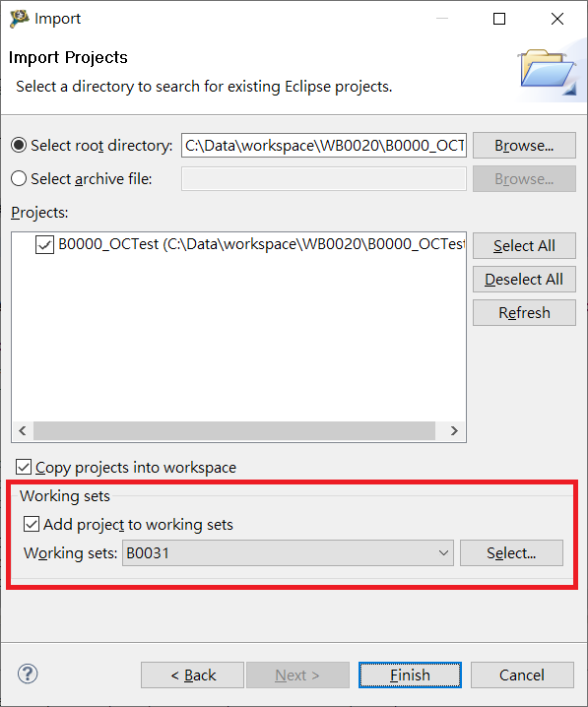
Task: Click the open folder banner icon
Action: pos(548,71)
